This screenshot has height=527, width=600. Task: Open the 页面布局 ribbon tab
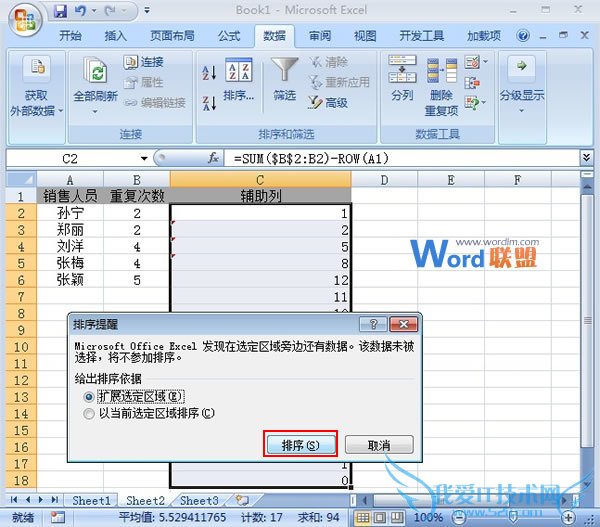(x=172, y=36)
